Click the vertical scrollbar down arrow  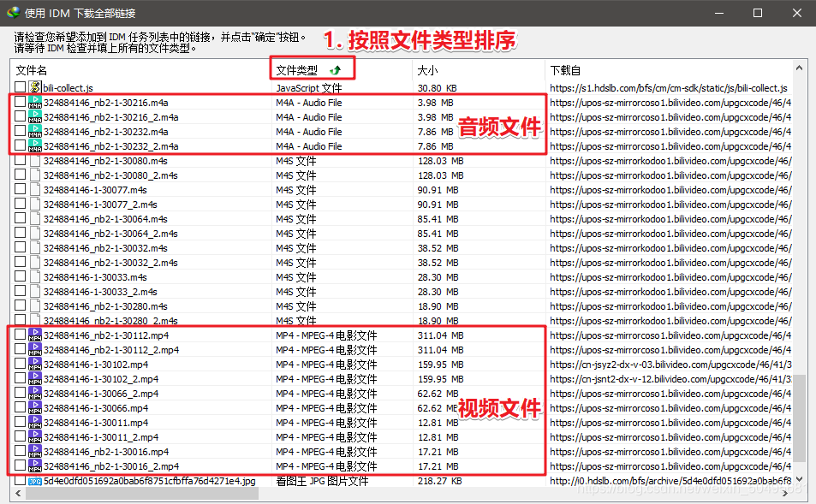click(799, 479)
